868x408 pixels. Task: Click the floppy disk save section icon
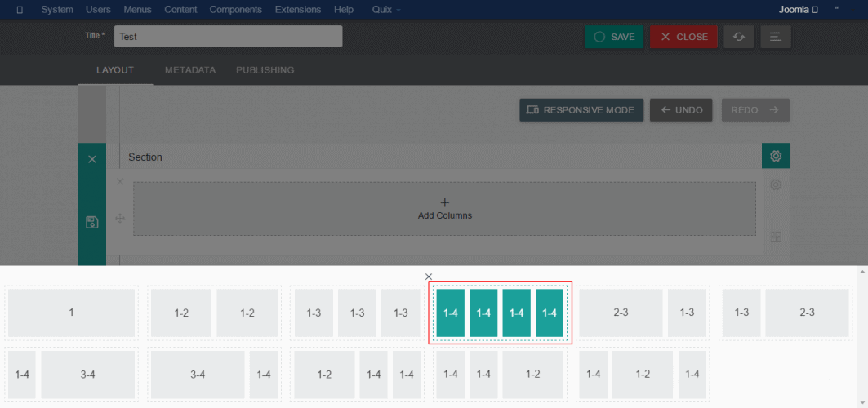pyautogui.click(x=92, y=222)
